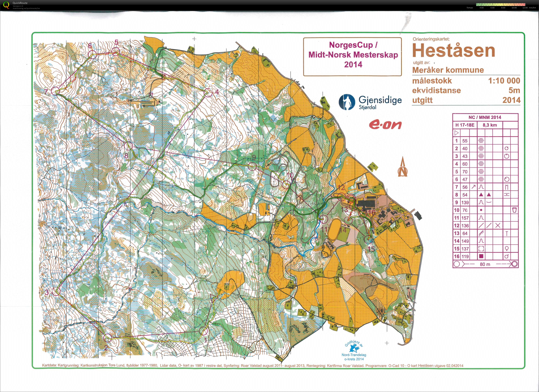
Task: Click the dashed square symbol in row 15
Action: 481,249
